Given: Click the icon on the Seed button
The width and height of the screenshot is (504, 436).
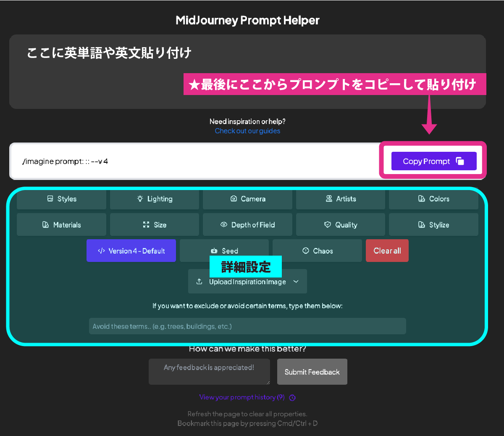Looking at the screenshot, I should click(214, 251).
